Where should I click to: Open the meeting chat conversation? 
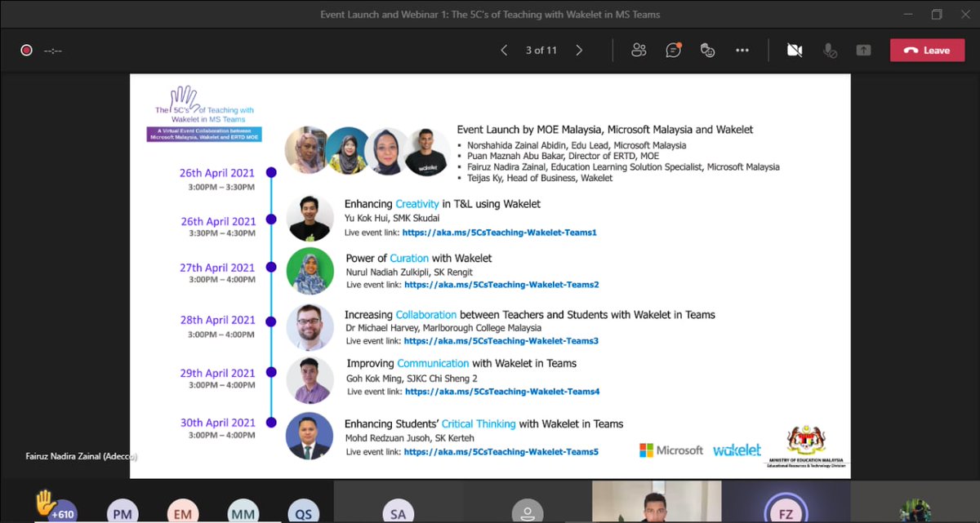(673, 51)
